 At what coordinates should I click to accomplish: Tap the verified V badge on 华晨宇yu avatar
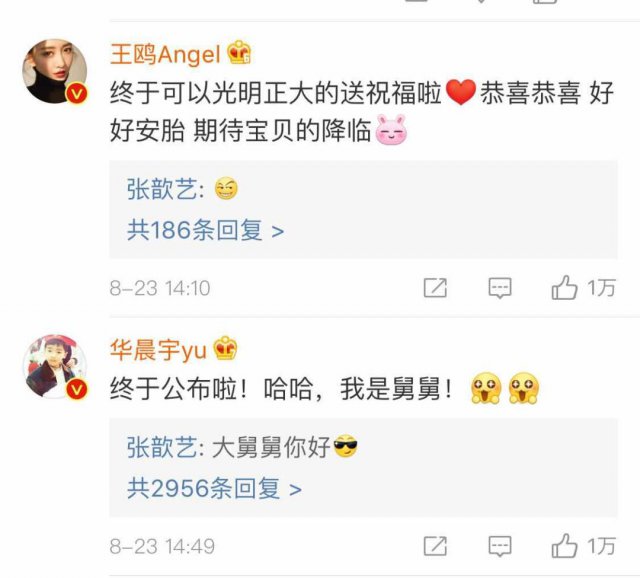(x=77, y=390)
